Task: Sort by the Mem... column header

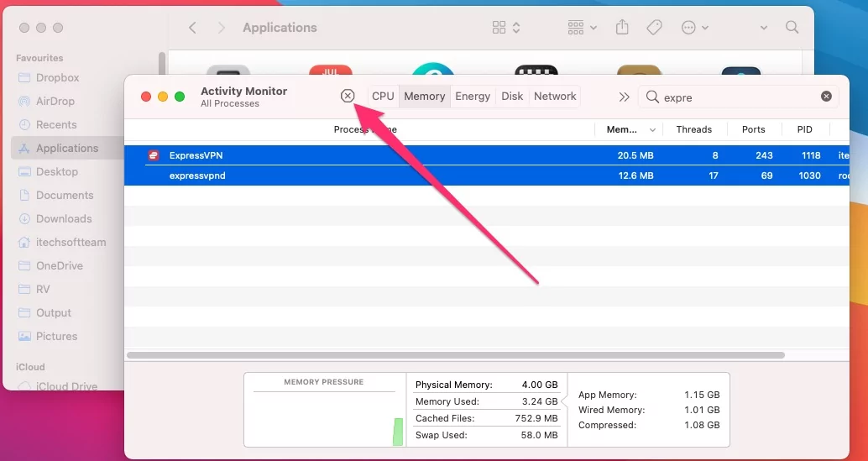Action: 630,129
